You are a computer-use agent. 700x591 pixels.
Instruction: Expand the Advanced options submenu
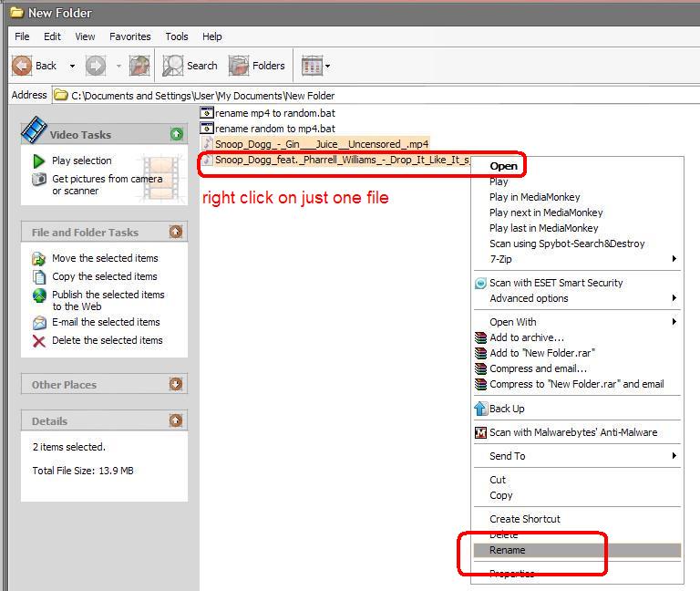[577, 298]
